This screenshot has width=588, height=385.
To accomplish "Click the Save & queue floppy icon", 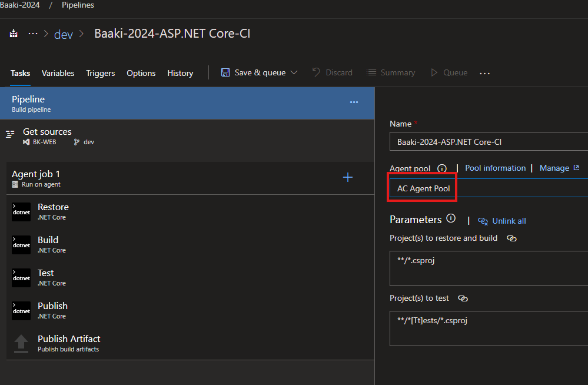I will coord(225,72).
